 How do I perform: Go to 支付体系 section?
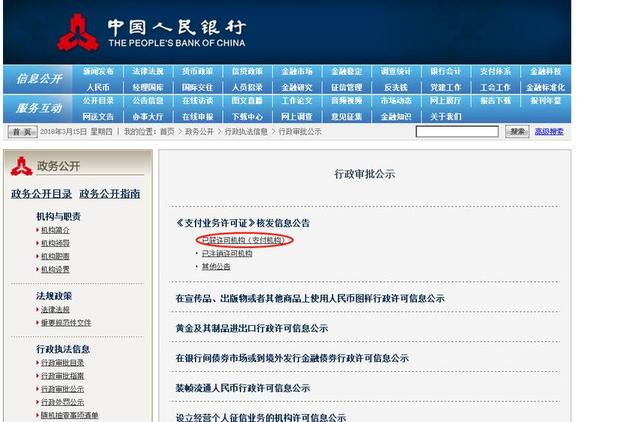496,71
